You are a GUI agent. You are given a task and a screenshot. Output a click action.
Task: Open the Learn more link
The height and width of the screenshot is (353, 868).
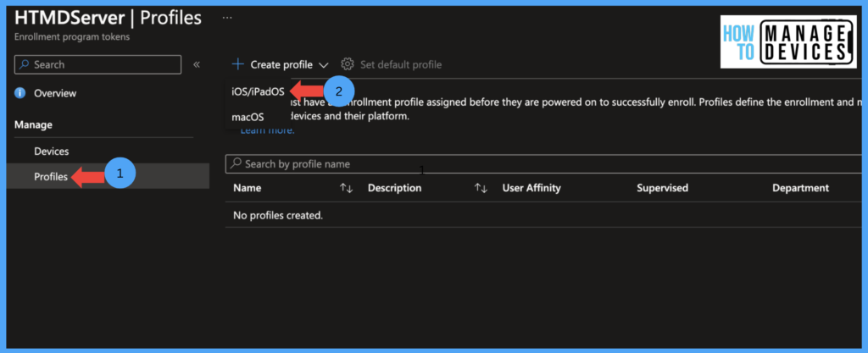(267, 130)
